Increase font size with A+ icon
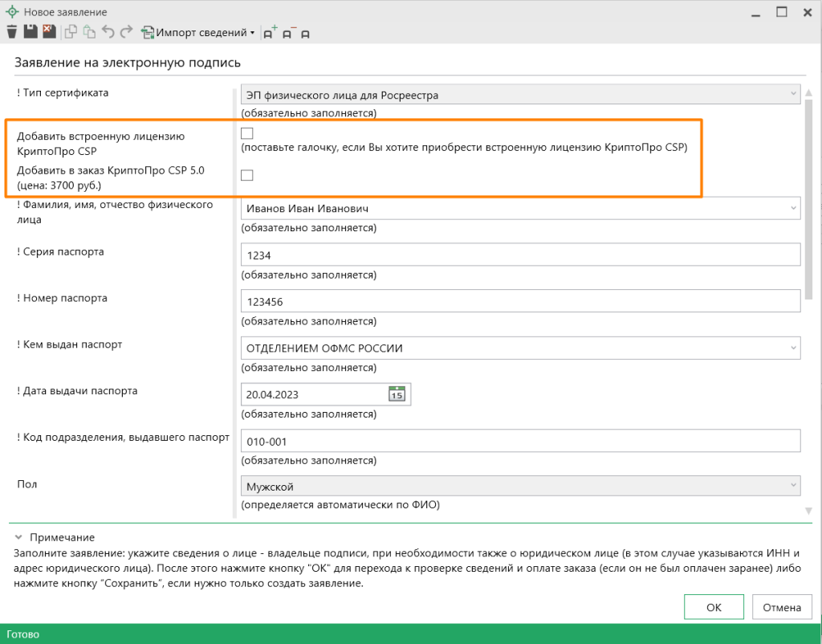The height and width of the screenshot is (644, 822). coord(271,33)
